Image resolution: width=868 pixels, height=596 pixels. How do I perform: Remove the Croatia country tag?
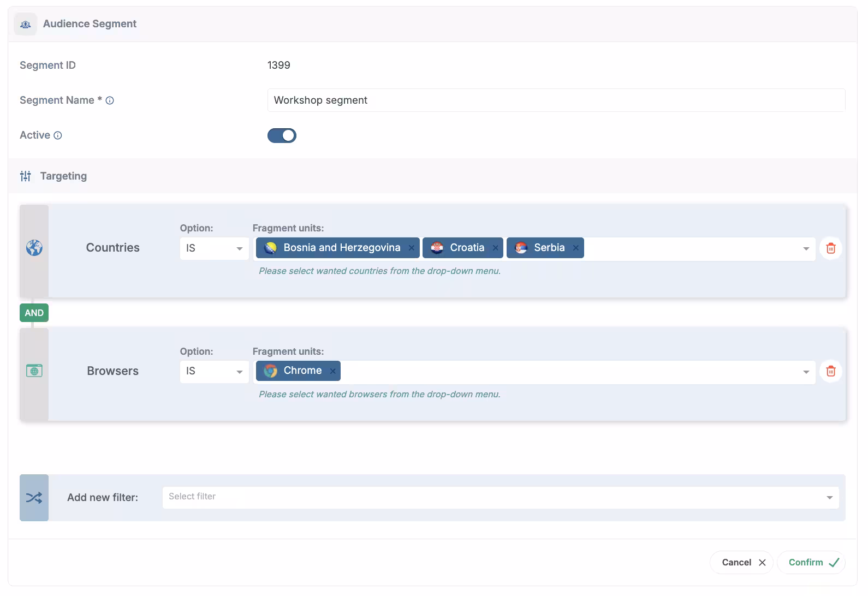pyautogui.click(x=495, y=248)
